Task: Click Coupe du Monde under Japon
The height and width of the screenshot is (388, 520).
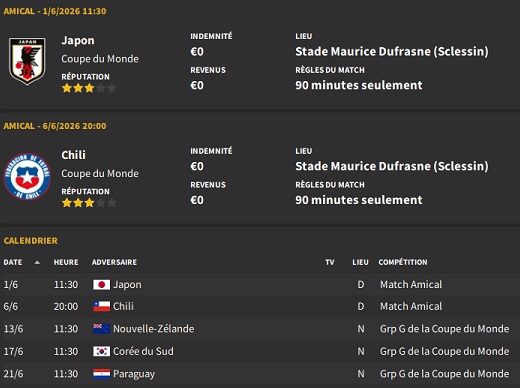Action: [x=100, y=59]
